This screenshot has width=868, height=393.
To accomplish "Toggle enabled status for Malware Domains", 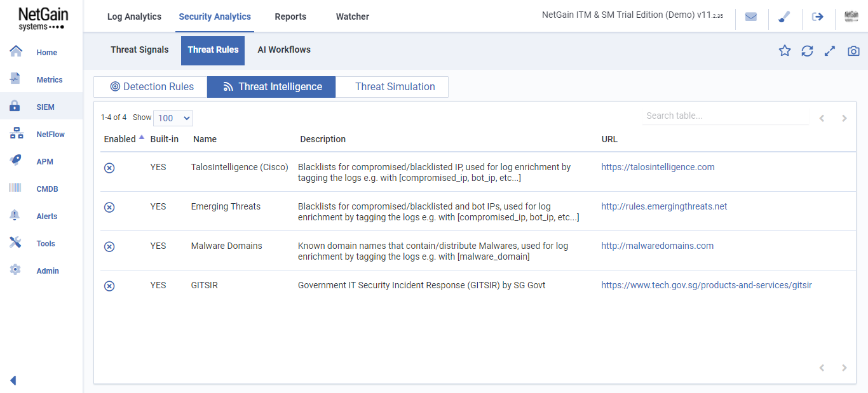I will pyautogui.click(x=109, y=247).
